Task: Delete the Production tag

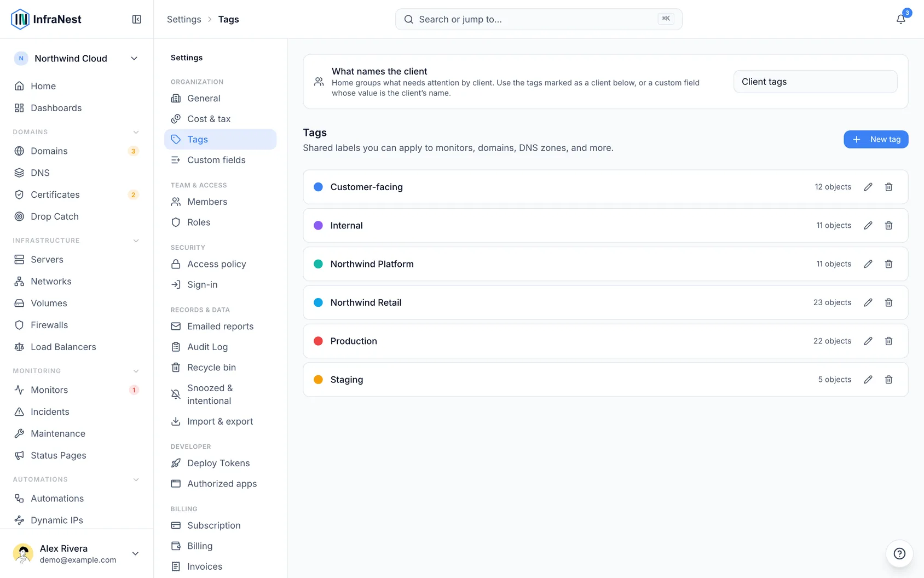Action: [889, 341]
